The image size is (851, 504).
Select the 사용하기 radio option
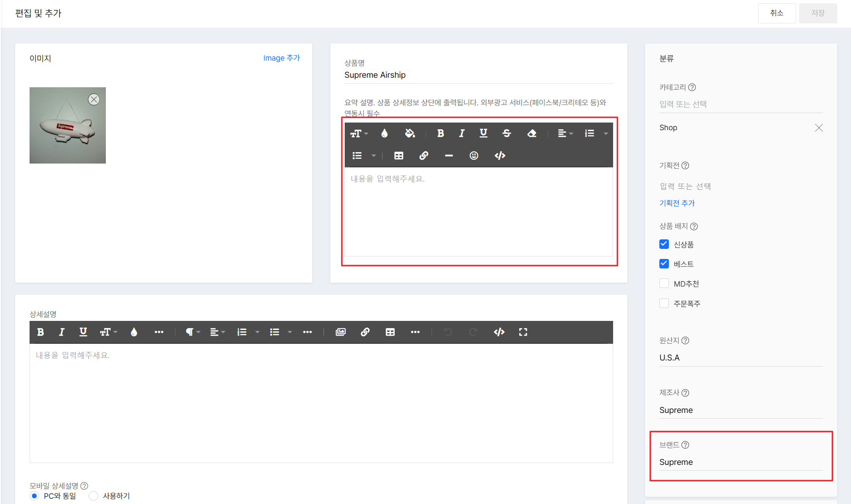point(93,496)
